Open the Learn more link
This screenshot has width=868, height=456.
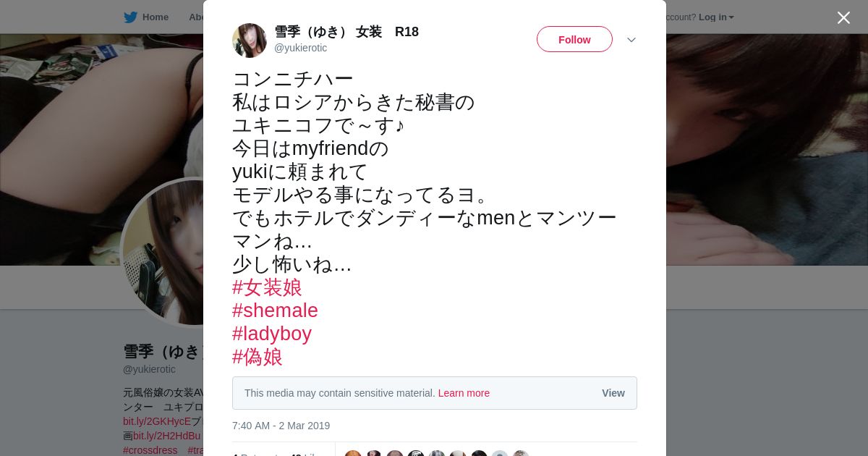[464, 393]
